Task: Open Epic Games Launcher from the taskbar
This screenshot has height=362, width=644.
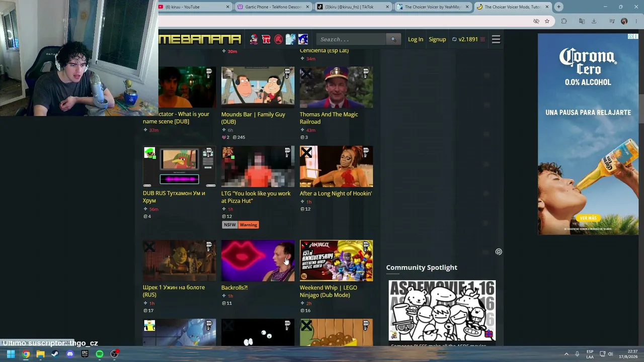Action: (85, 354)
